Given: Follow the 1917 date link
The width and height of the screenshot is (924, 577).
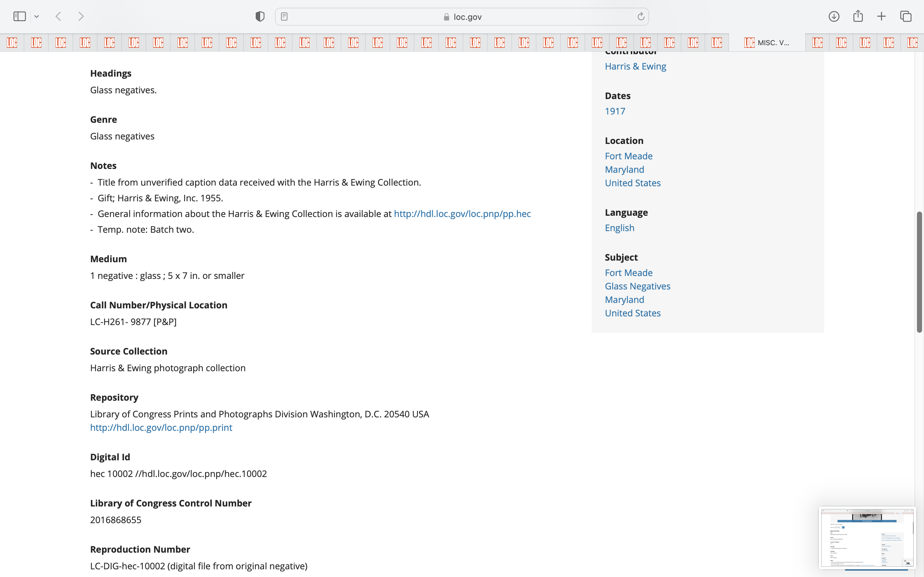Looking at the screenshot, I should point(615,111).
